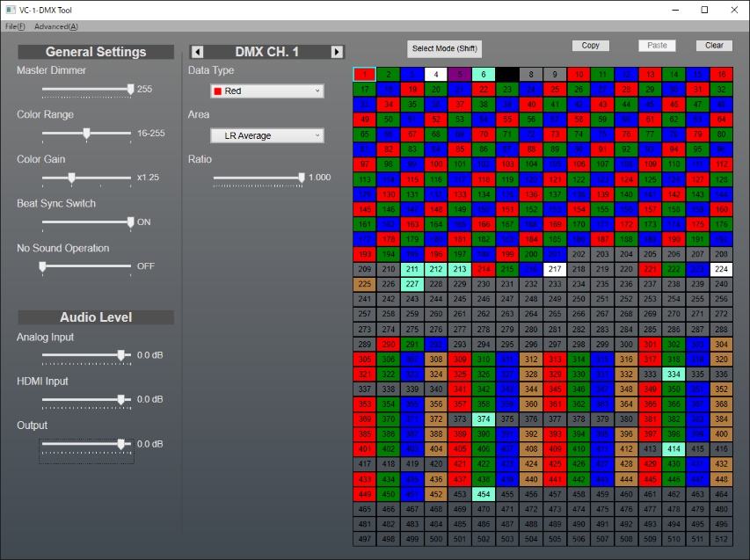Select white DMX channel cell 224
Image resolution: width=750 pixels, height=560 pixels.
point(721,270)
